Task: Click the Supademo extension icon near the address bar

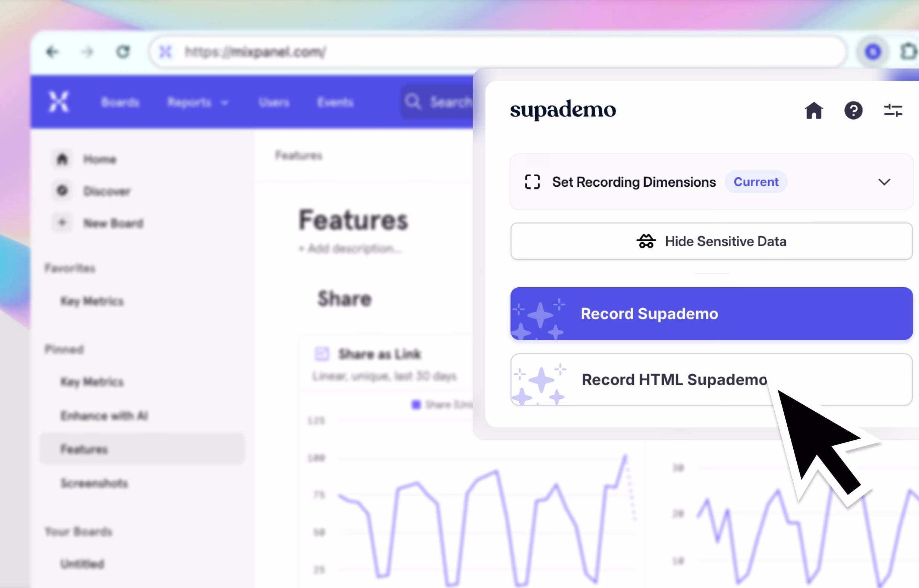Action: click(872, 52)
